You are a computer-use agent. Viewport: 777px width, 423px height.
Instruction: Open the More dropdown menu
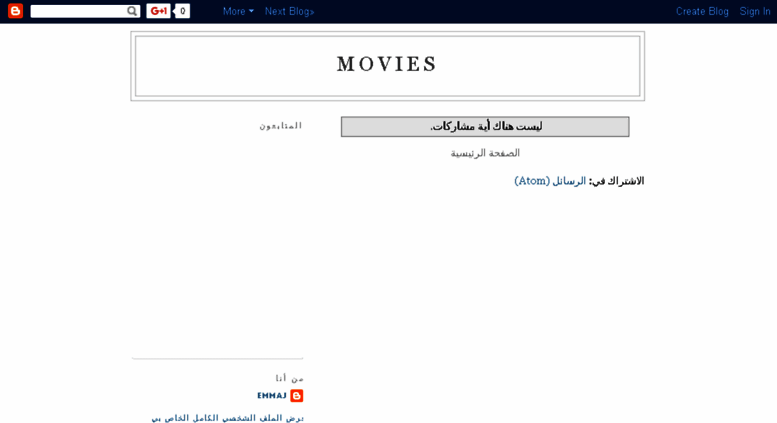pyautogui.click(x=238, y=11)
